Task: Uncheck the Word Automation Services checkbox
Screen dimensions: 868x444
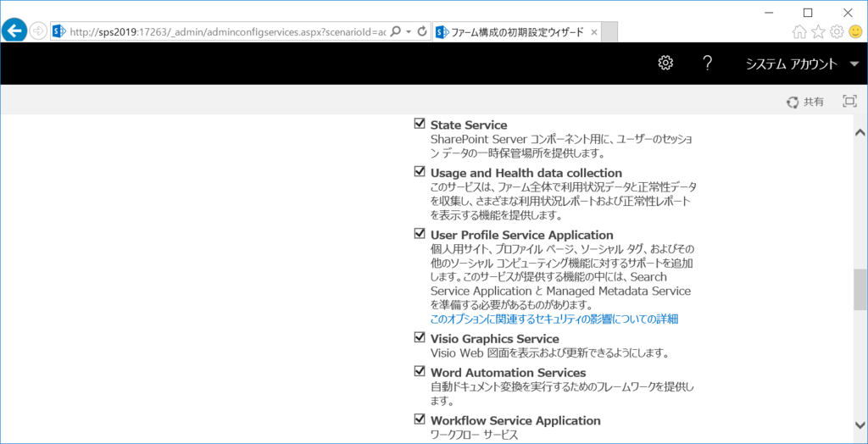Action: (420, 371)
